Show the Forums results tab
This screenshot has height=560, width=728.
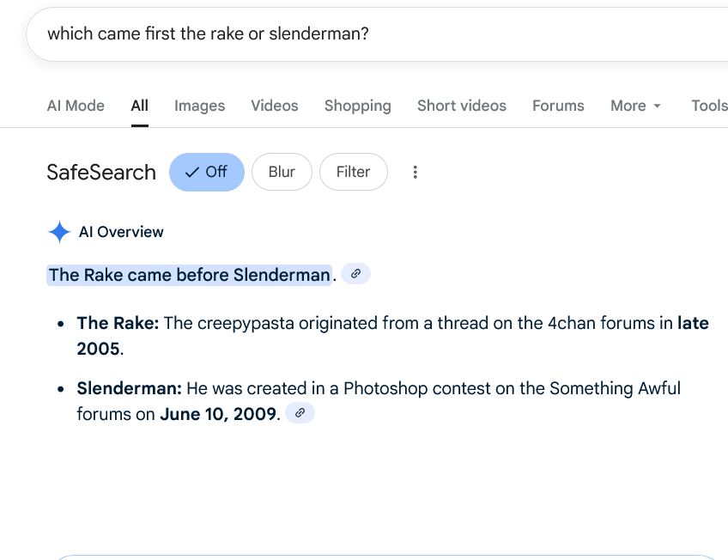pyautogui.click(x=558, y=106)
